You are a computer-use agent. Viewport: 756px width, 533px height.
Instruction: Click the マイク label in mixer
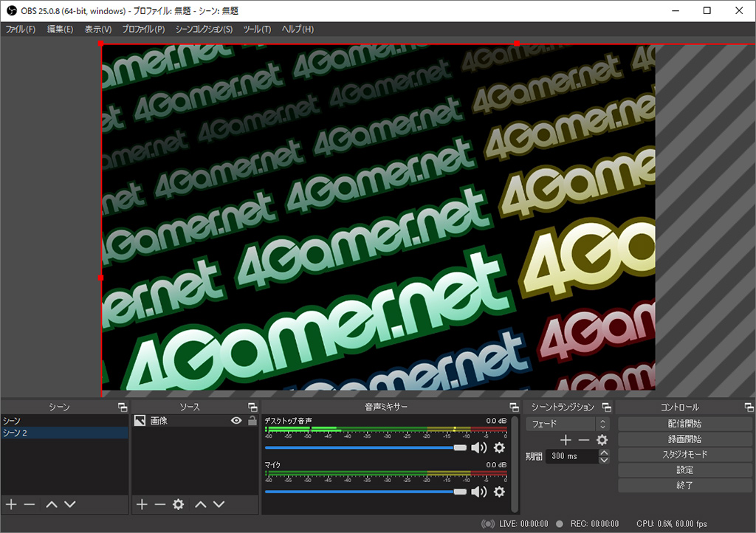pyautogui.click(x=272, y=464)
